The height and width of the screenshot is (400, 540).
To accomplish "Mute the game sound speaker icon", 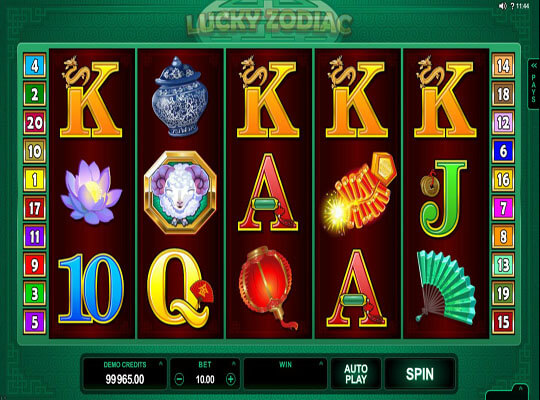I will pyautogui.click(x=502, y=6).
